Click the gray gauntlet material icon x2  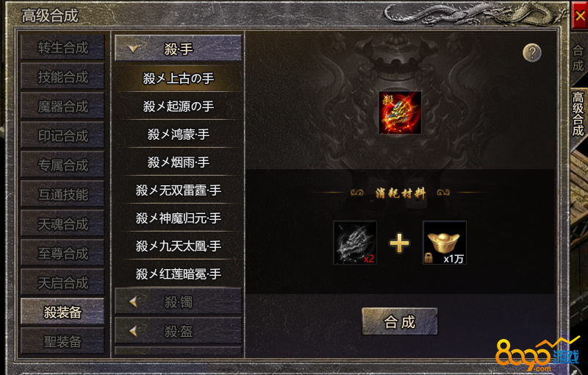click(x=355, y=243)
